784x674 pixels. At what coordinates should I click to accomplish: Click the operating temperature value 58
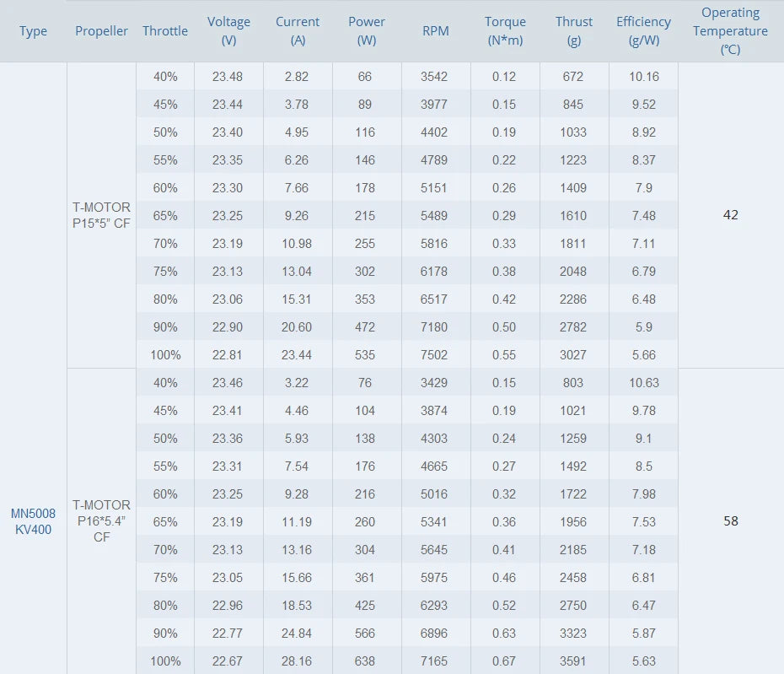[730, 520]
